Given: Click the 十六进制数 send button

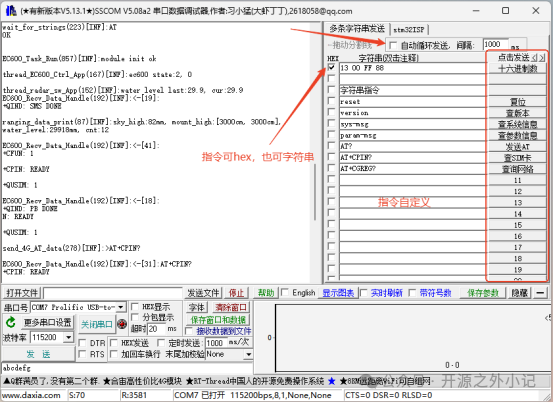Looking at the screenshot, I should tap(517, 69).
